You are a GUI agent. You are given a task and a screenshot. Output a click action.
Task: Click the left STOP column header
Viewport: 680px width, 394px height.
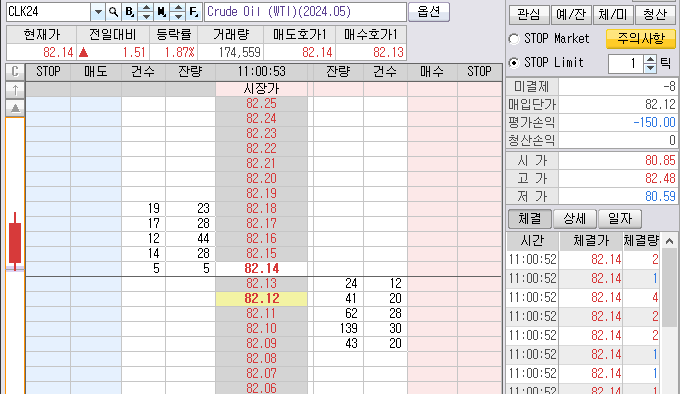pos(48,72)
